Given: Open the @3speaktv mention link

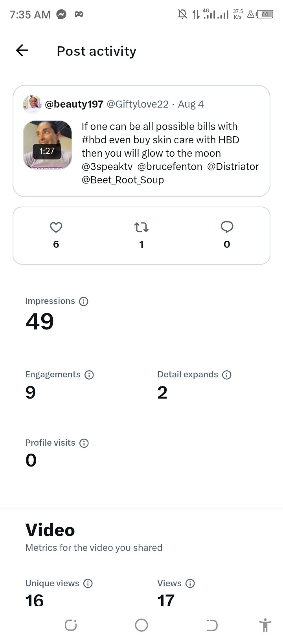Looking at the screenshot, I should pos(107,166).
